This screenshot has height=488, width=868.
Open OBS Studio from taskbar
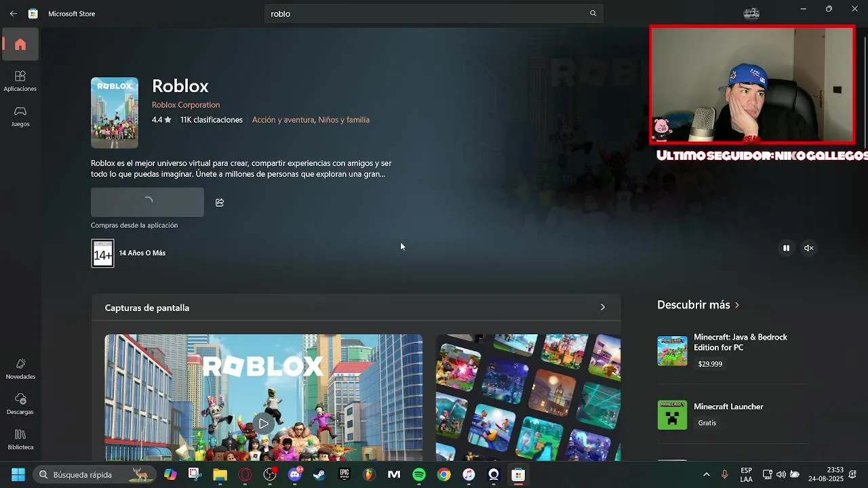point(270,474)
